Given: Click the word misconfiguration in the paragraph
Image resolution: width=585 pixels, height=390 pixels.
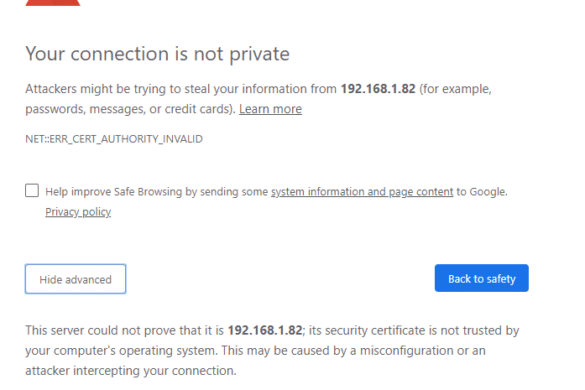Looking at the screenshot, I should click(x=410, y=351).
